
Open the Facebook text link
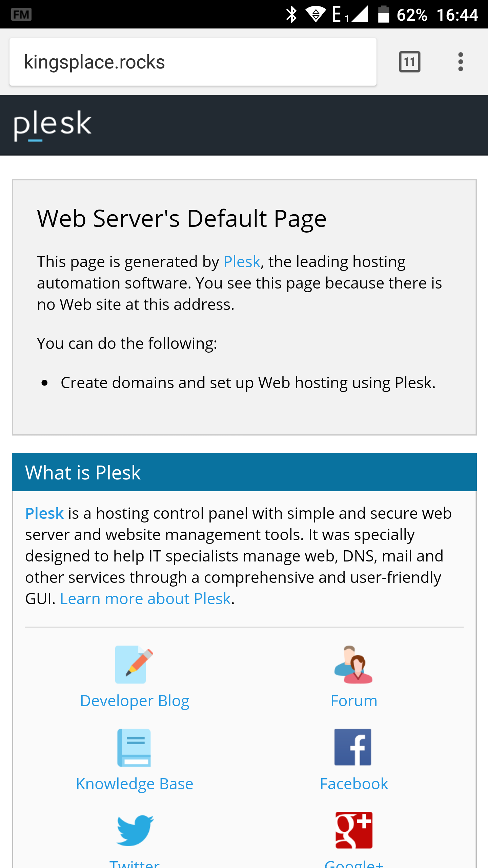[x=354, y=784]
